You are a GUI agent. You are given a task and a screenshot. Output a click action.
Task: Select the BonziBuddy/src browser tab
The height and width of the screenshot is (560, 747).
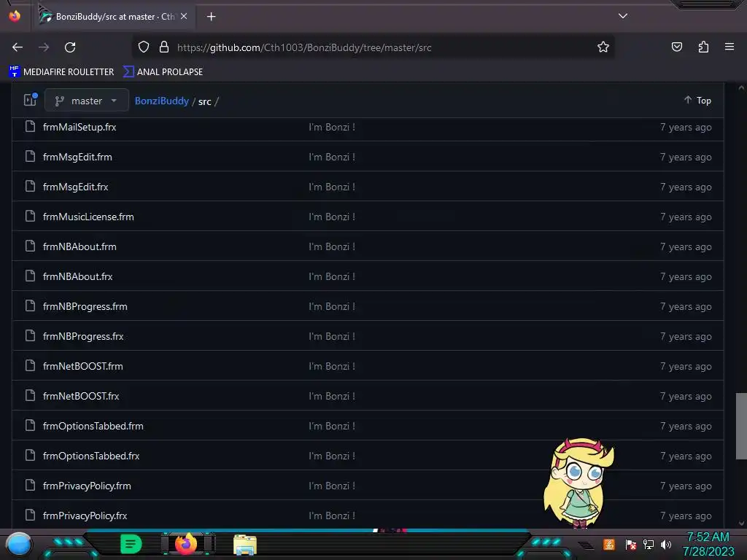coord(113,17)
